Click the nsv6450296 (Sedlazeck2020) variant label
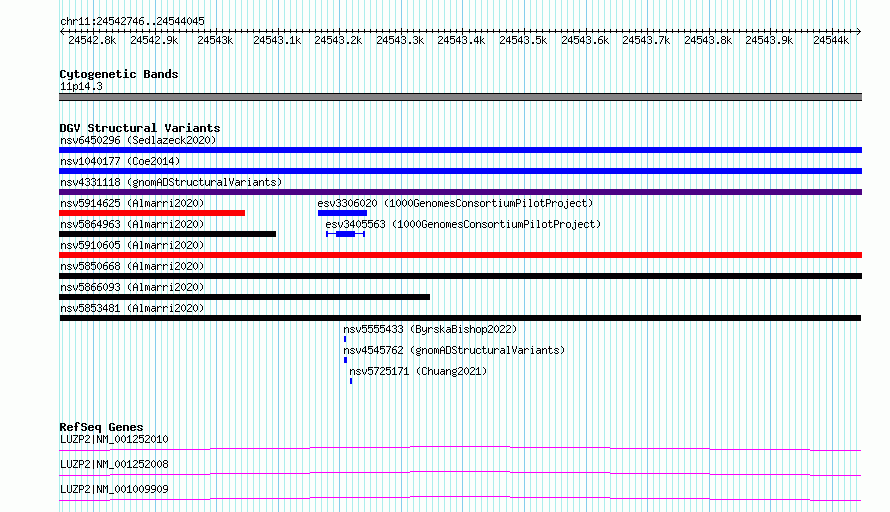Screen dimensions: 890x512 pyautogui.click(x=138, y=140)
